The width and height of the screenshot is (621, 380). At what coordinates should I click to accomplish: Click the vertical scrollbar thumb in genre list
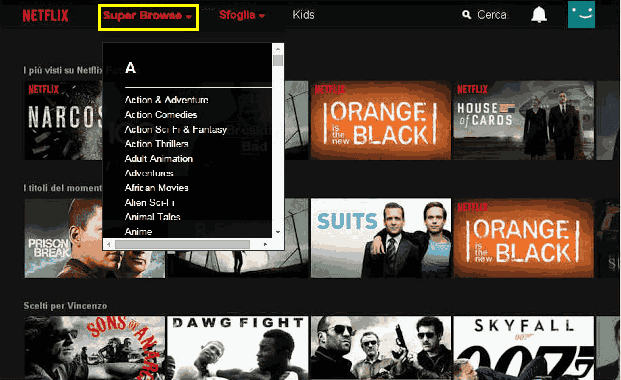coord(278,61)
